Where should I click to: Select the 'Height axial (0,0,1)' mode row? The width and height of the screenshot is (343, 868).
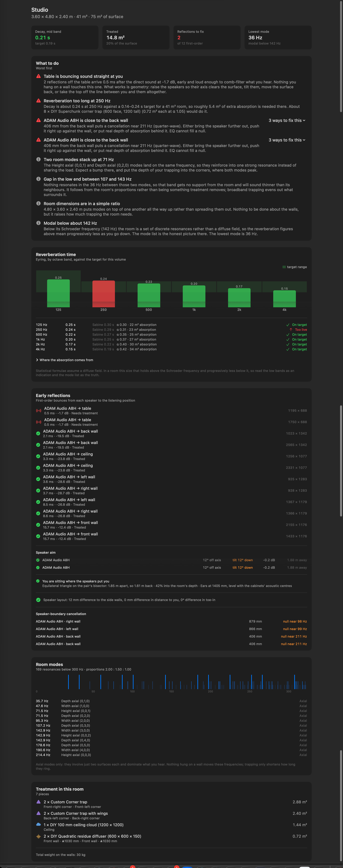171,711
